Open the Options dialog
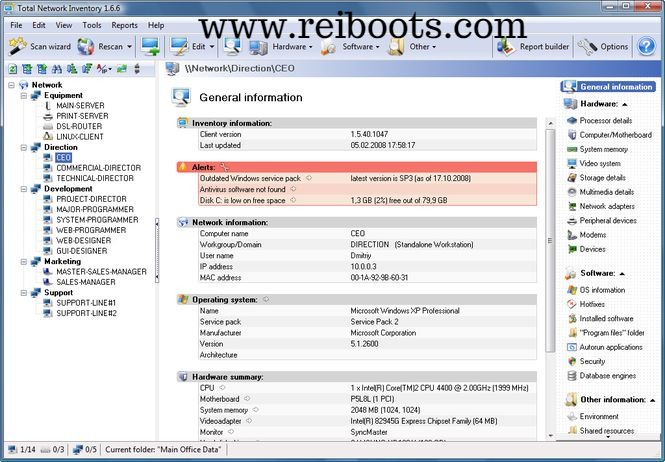Image resolution: width=665 pixels, height=462 pixels. coord(603,47)
